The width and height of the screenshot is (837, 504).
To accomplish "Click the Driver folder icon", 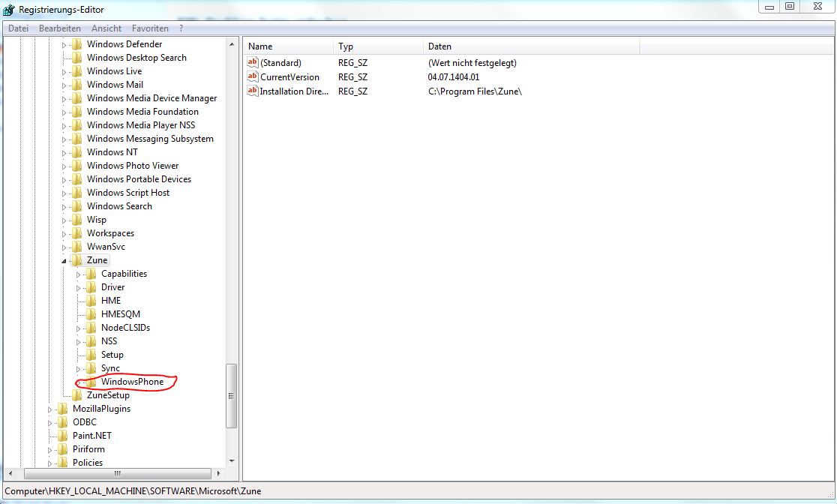I will [x=91, y=287].
